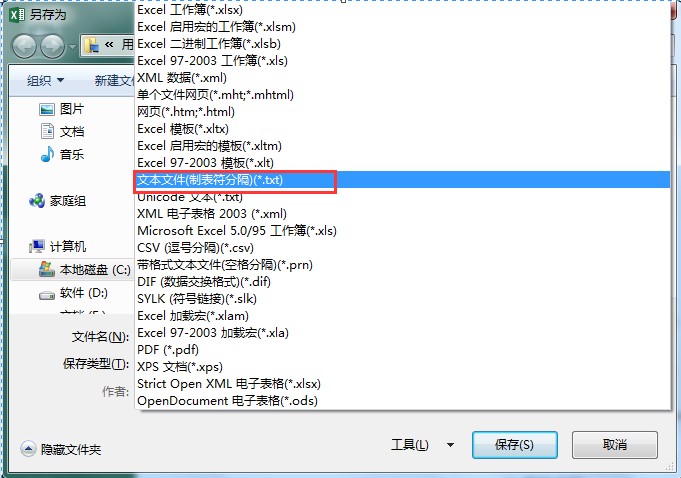Open the 文档 library in the sidebar
The image size is (681, 478).
pos(61,132)
